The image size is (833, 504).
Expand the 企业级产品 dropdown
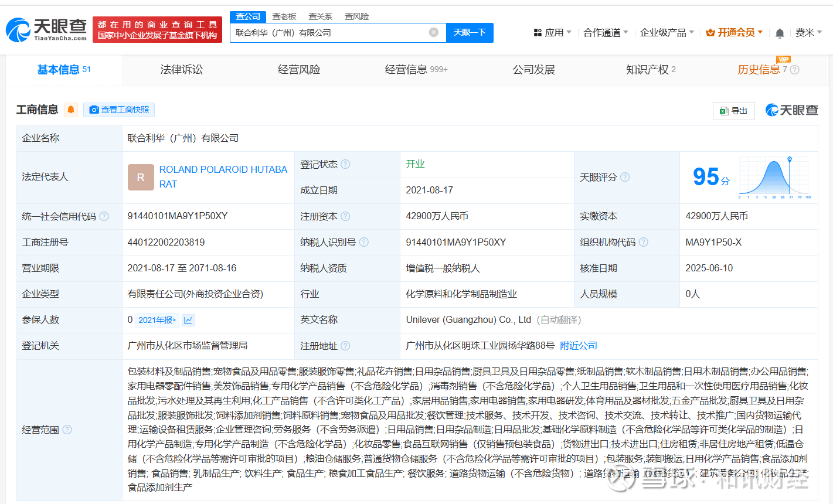click(667, 33)
